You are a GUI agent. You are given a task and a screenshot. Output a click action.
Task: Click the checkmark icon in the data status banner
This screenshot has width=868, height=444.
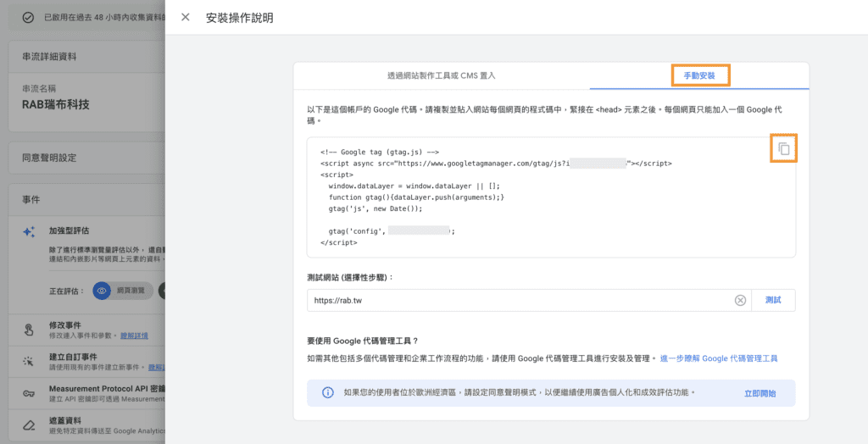click(x=29, y=17)
